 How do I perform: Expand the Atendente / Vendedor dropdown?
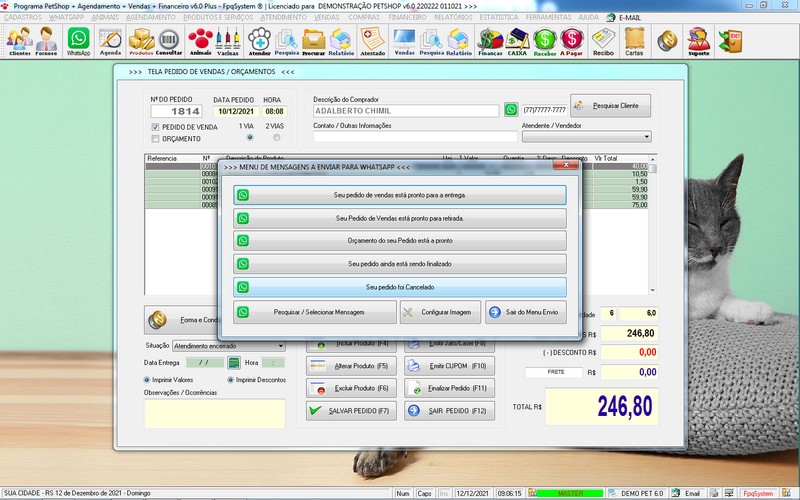(x=647, y=137)
